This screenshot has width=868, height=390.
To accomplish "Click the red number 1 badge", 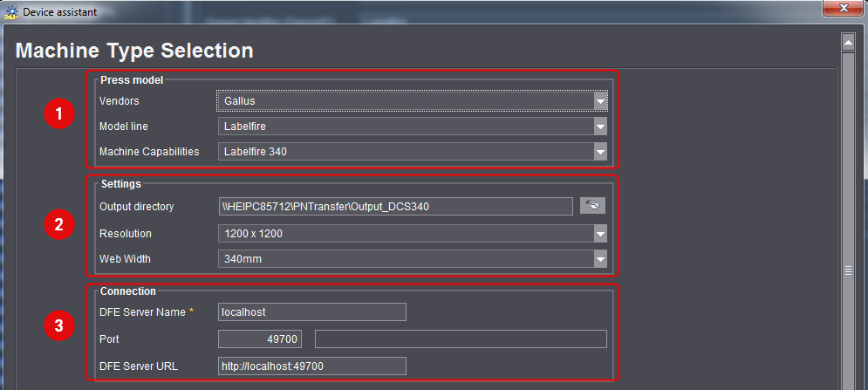I will tap(58, 114).
